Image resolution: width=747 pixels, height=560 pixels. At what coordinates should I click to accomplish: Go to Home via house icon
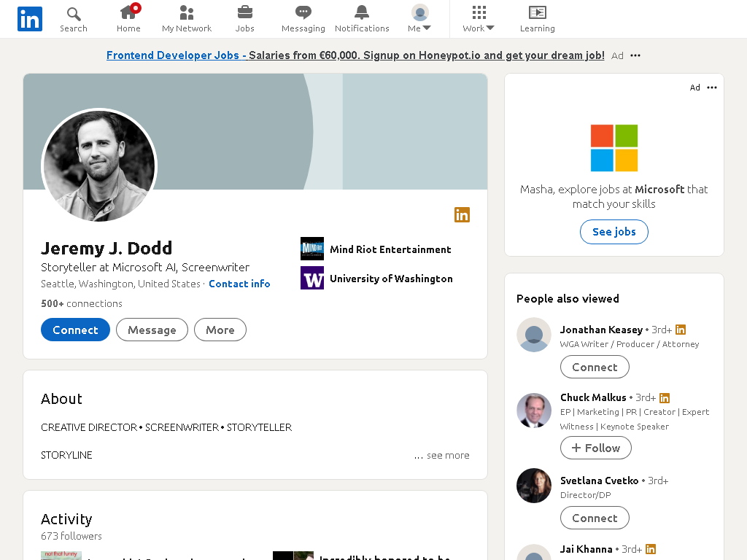(x=128, y=12)
